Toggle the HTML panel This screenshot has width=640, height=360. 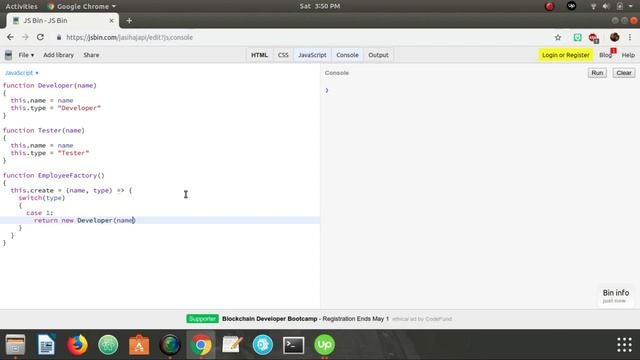pyautogui.click(x=259, y=55)
